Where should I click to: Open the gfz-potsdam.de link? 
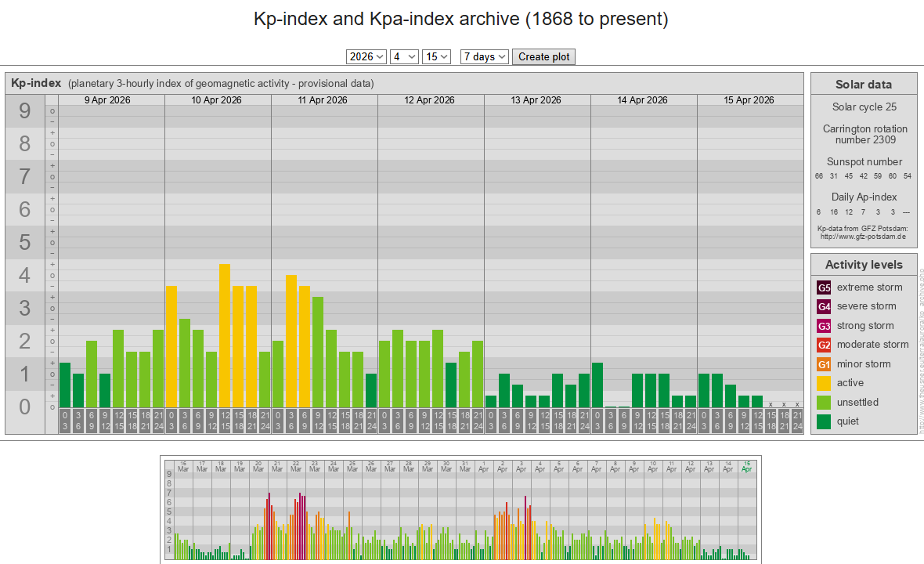[x=863, y=236]
